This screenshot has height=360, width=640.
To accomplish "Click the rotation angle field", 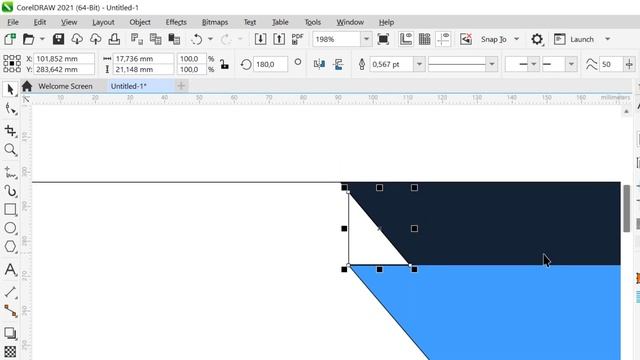I will [270, 64].
